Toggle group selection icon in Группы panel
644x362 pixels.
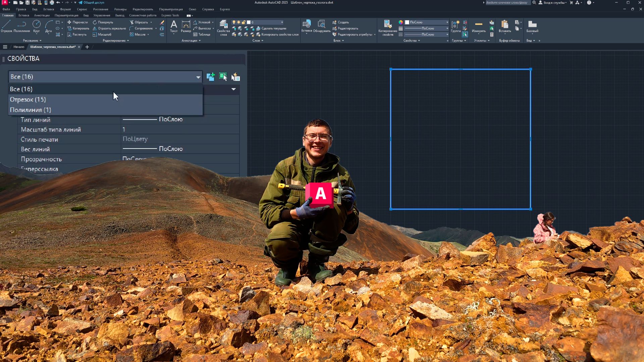tap(465, 34)
